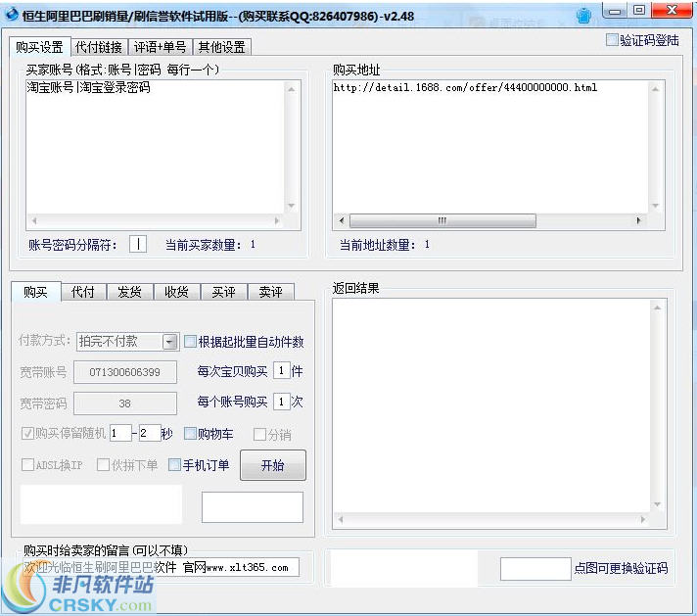Screen dimensions: 697x616
Task: Click the 宽带密码 field
Action: pyautogui.click(x=125, y=403)
